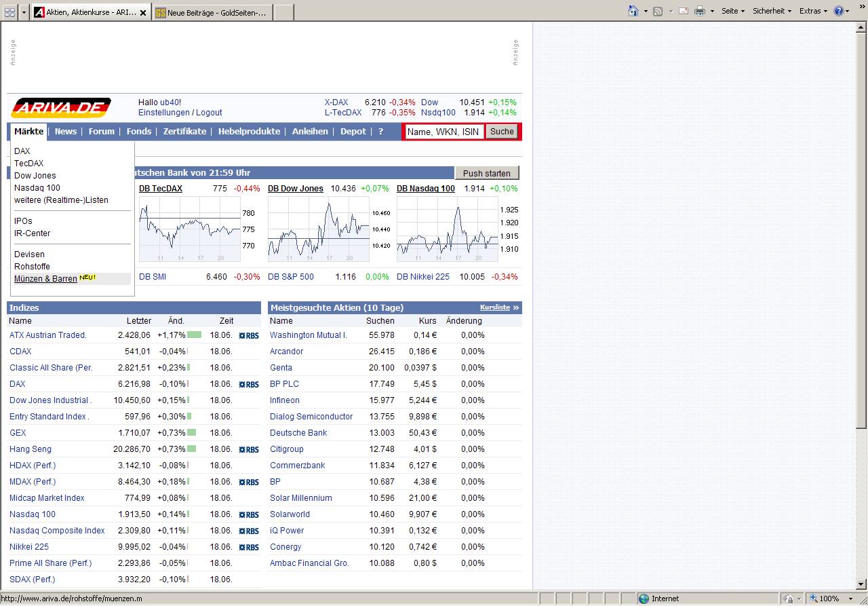Click the ARIVA.DE logo
868x606 pixels.
(61, 108)
